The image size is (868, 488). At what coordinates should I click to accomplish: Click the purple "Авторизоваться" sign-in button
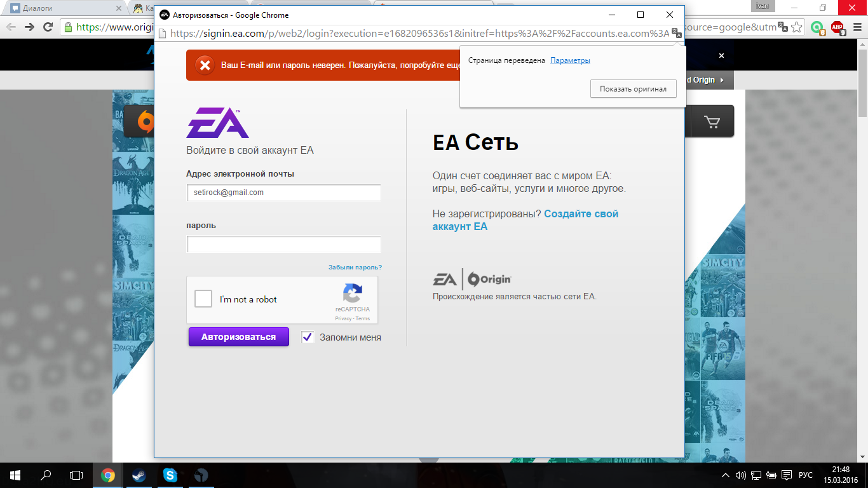[x=238, y=337]
